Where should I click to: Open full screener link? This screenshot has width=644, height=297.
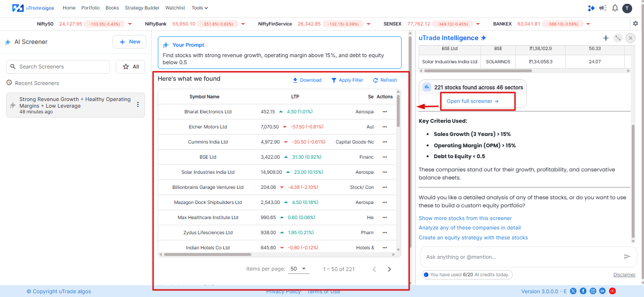pyautogui.click(x=472, y=101)
